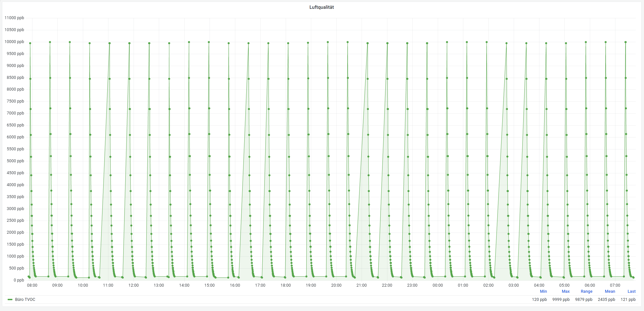Click the 121 ppb Last value
The image size is (644, 311).
(628, 299)
